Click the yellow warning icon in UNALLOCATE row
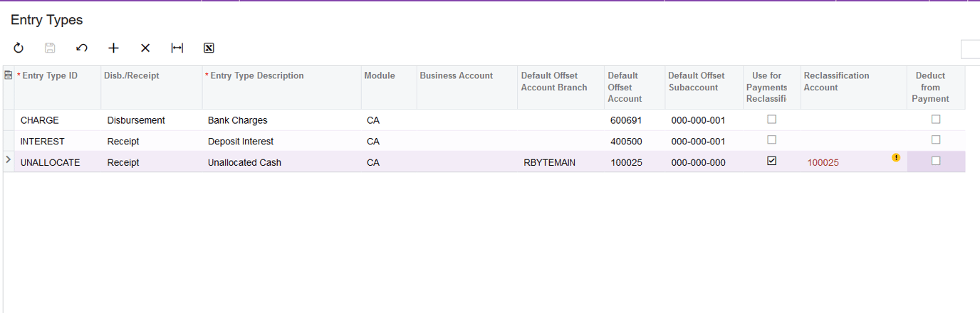980x313 pixels. pos(896,158)
